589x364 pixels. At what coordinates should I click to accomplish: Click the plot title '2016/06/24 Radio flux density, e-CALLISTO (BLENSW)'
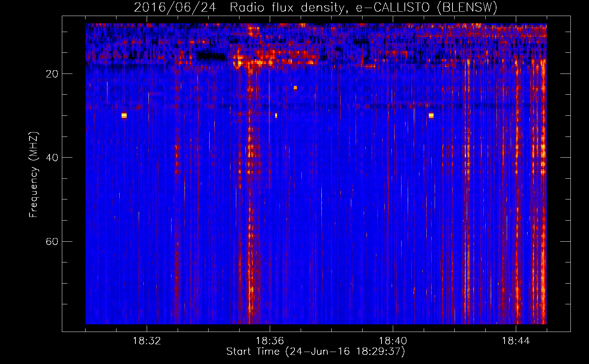tap(316, 7)
